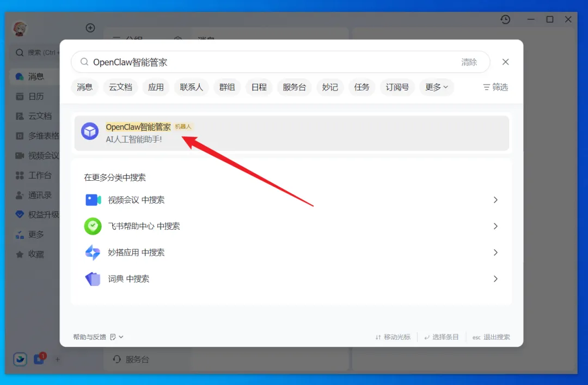The height and width of the screenshot is (385, 588).
Task: Filter results by 日程 tab
Action: pos(259,88)
